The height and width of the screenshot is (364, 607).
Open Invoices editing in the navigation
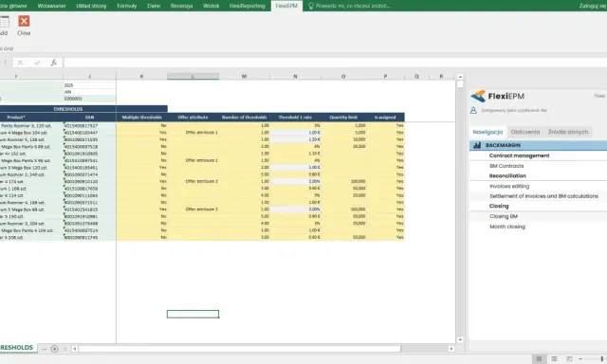tap(509, 186)
